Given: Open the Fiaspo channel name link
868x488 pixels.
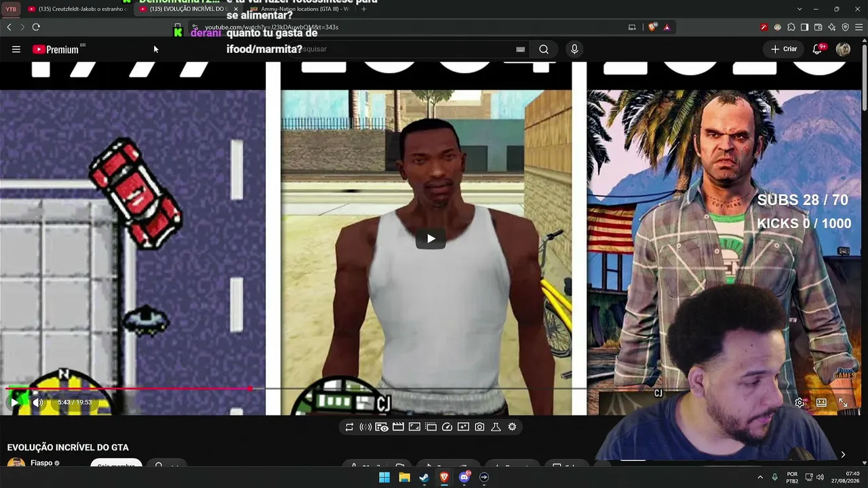Looking at the screenshot, I should click(x=41, y=463).
